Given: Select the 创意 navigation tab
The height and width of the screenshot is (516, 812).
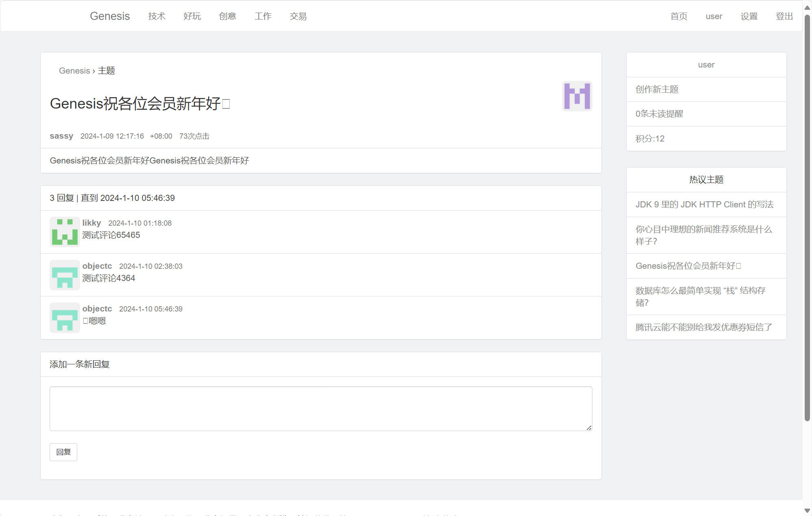Looking at the screenshot, I should pos(227,16).
